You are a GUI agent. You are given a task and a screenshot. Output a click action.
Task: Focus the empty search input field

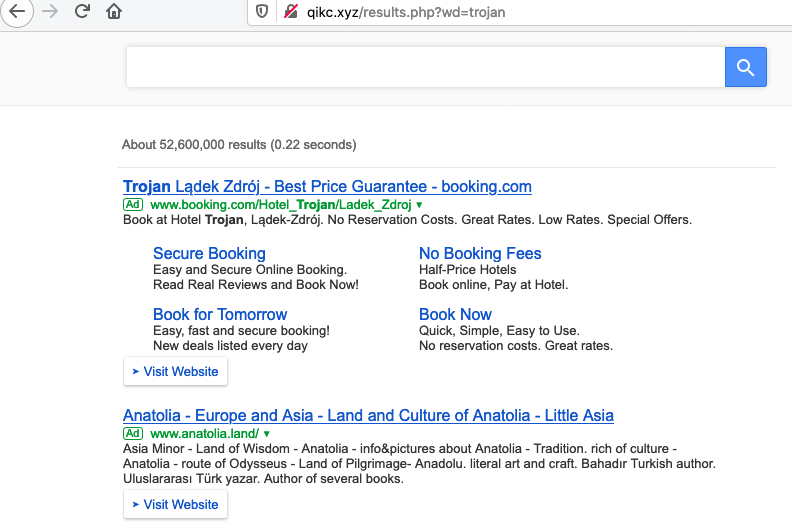point(425,67)
